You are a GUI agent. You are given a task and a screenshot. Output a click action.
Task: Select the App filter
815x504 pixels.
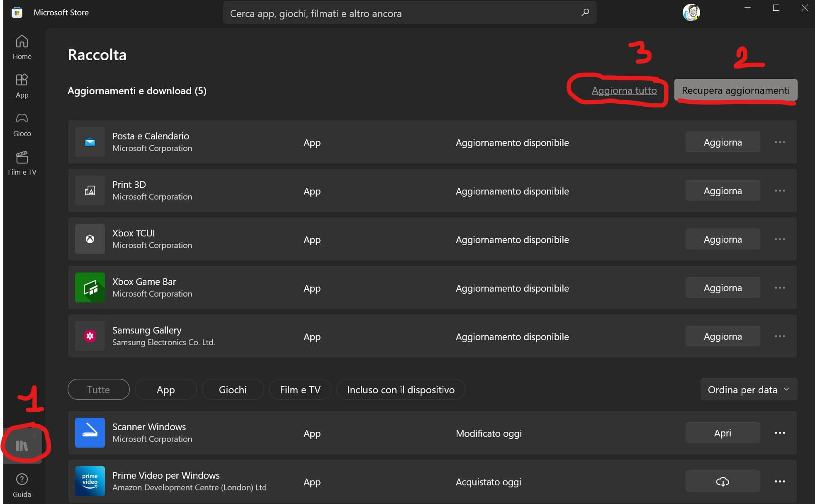point(165,390)
